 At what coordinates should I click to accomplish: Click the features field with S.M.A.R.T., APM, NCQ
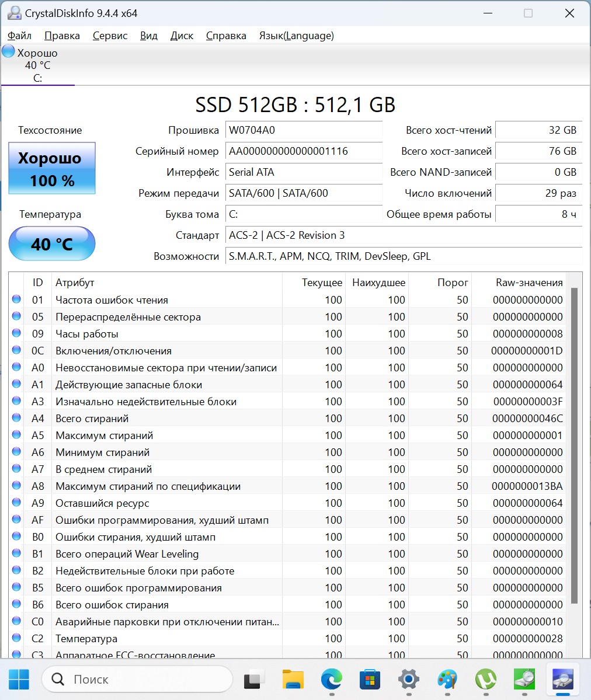coord(404,256)
